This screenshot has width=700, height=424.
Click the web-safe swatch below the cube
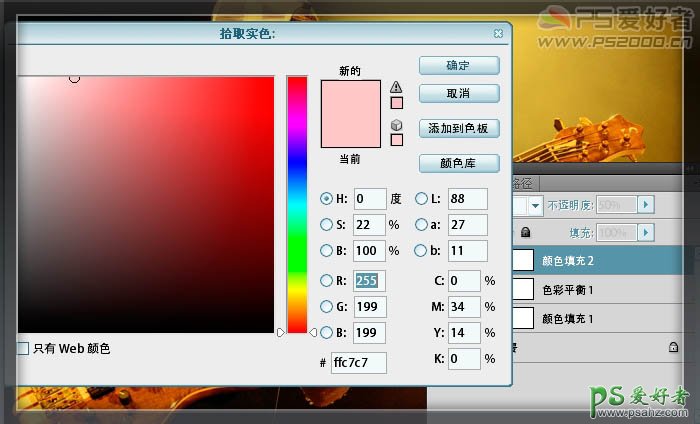pyautogui.click(x=396, y=140)
